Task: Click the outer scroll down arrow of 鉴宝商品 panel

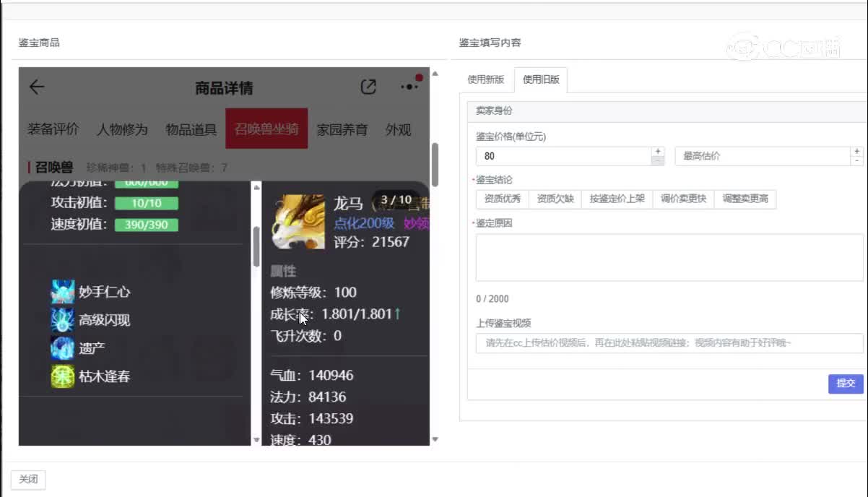Action: point(435,439)
